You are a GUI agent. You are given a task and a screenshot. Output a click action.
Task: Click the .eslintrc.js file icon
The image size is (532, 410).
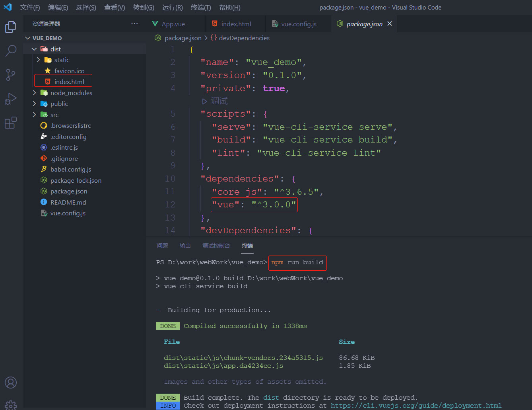point(44,147)
